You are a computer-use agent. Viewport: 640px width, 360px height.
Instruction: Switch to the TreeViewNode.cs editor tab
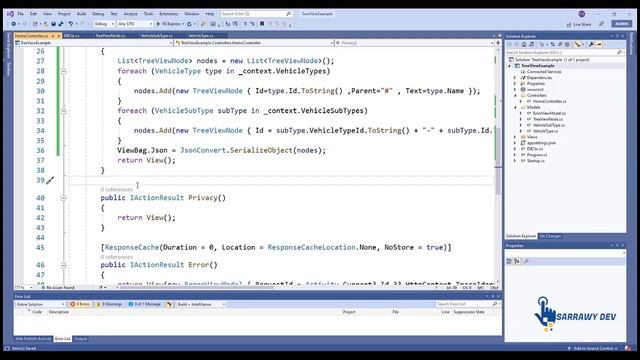coord(110,36)
